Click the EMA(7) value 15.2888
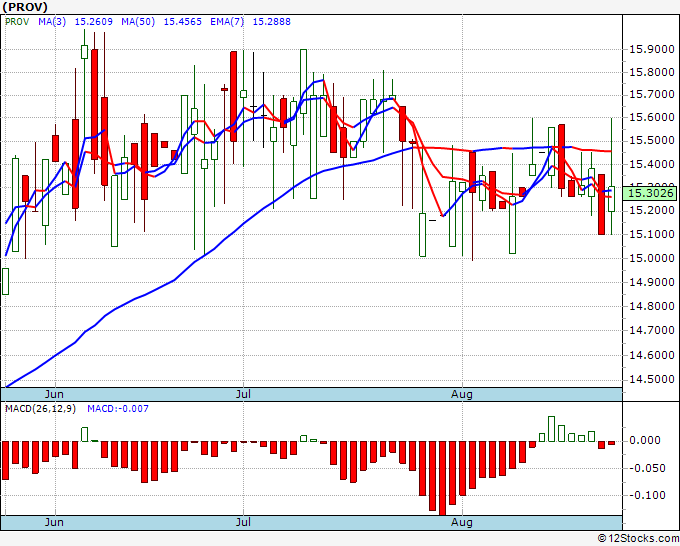The width and height of the screenshot is (680, 546). tap(271, 22)
